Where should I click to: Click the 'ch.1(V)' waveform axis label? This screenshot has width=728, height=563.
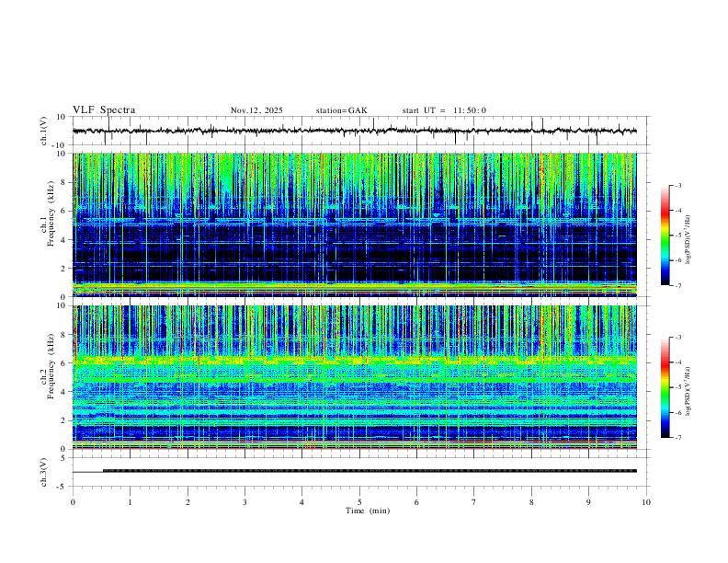[x=44, y=131]
